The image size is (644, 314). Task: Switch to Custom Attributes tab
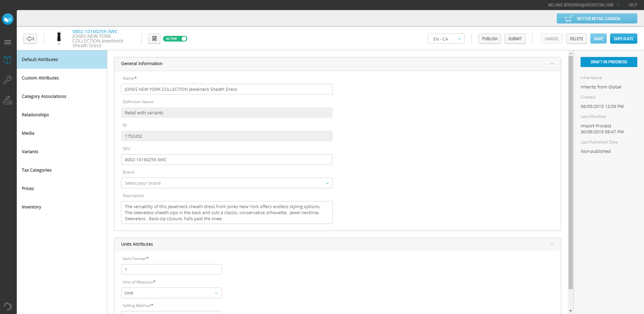tap(40, 78)
